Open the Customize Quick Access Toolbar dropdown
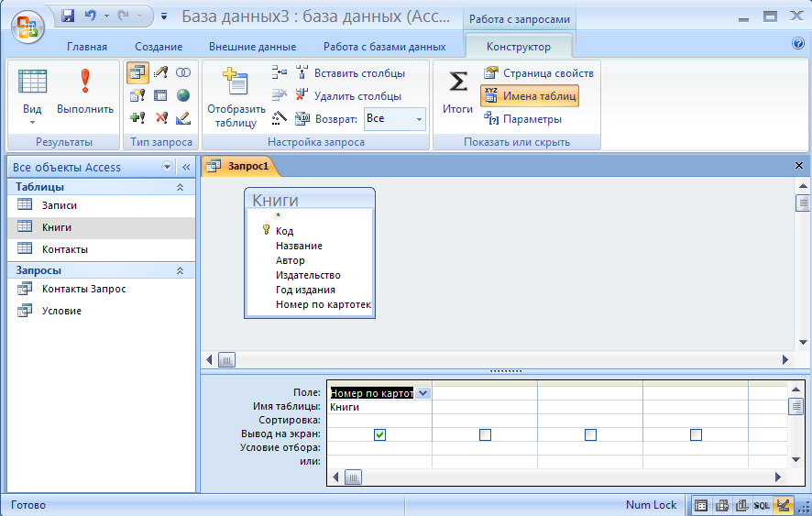The height and width of the screenshot is (516, 812). pos(164,16)
